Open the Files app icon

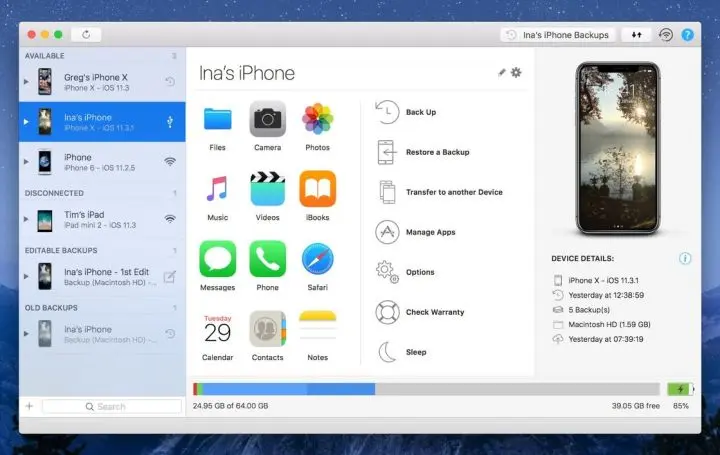pyautogui.click(x=217, y=119)
